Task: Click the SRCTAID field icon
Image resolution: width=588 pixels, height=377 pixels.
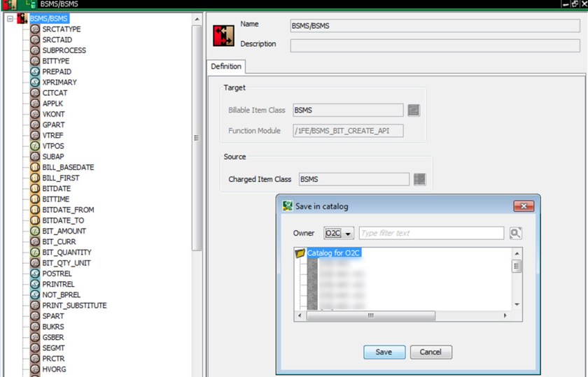Action: click(x=35, y=39)
